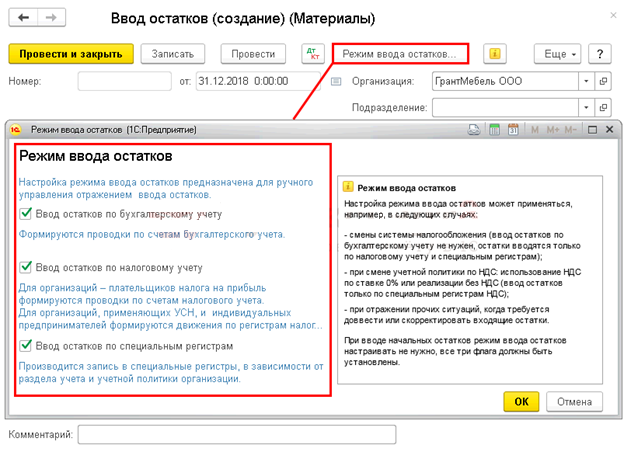Toggle Ввод остатков по специальным регистрам checkbox
The image size is (624, 452).
(26, 345)
